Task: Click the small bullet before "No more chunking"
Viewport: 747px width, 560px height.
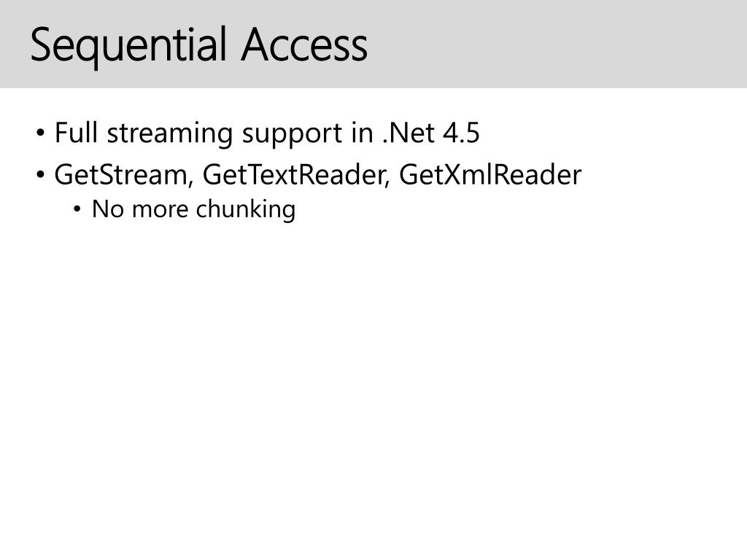Action: (x=77, y=209)
